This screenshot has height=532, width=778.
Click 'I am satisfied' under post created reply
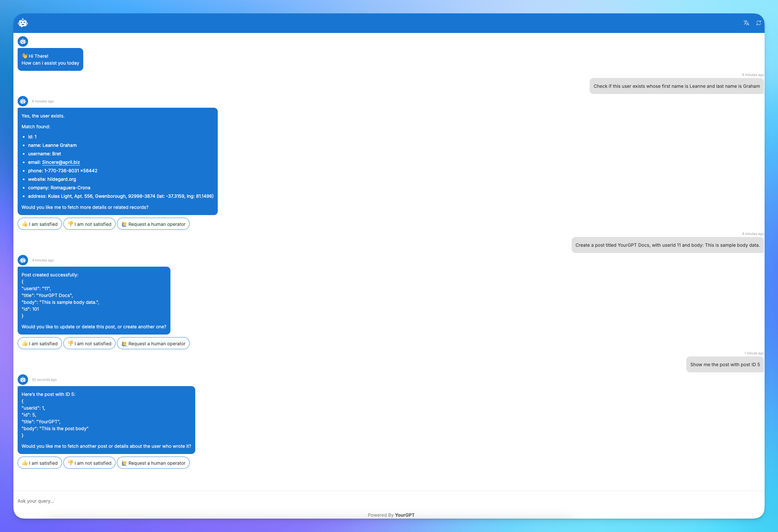[x=40, y=344]
